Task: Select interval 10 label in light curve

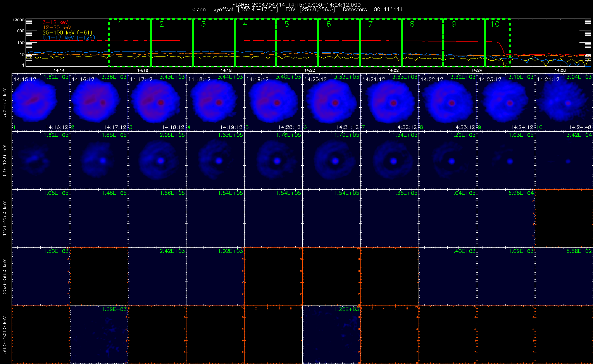Action: pyautogui.click(x=495, y=24)
